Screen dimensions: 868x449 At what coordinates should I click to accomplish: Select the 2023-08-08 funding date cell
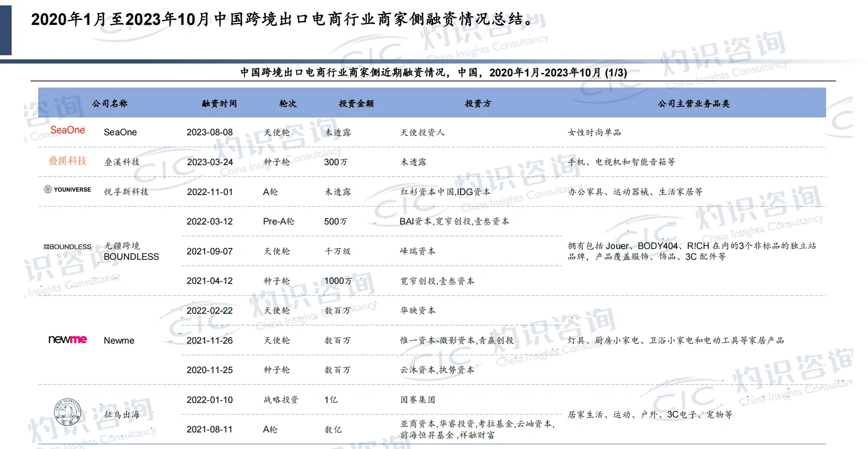click(x=210, y=132)
